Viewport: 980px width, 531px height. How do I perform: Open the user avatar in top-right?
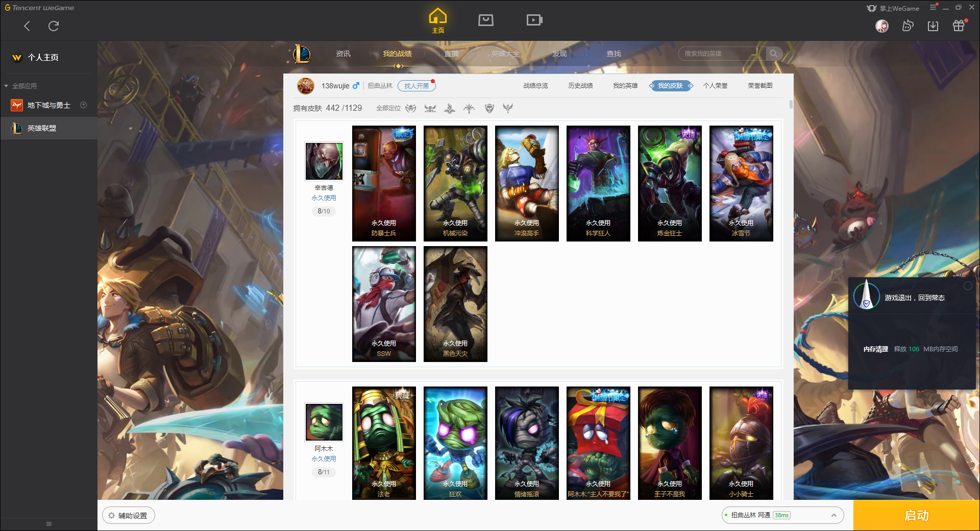(882, 26)
